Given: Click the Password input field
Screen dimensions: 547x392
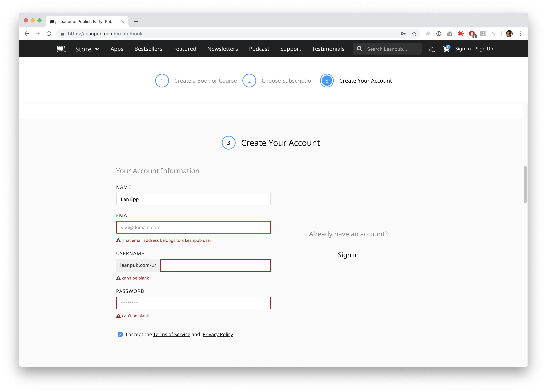Looking at the screenshot, I should pyautogui.click(x=193, y=303).
